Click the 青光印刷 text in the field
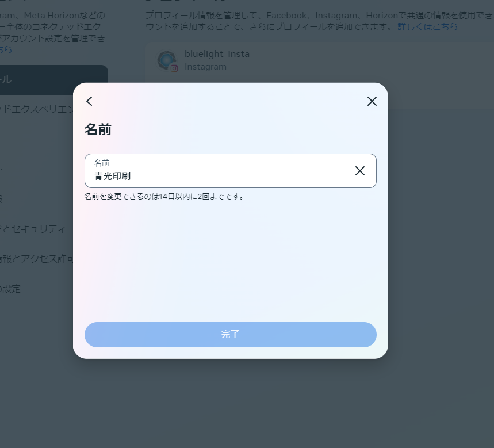The height and width of the screenshot is (448, 494). [113, 176]
